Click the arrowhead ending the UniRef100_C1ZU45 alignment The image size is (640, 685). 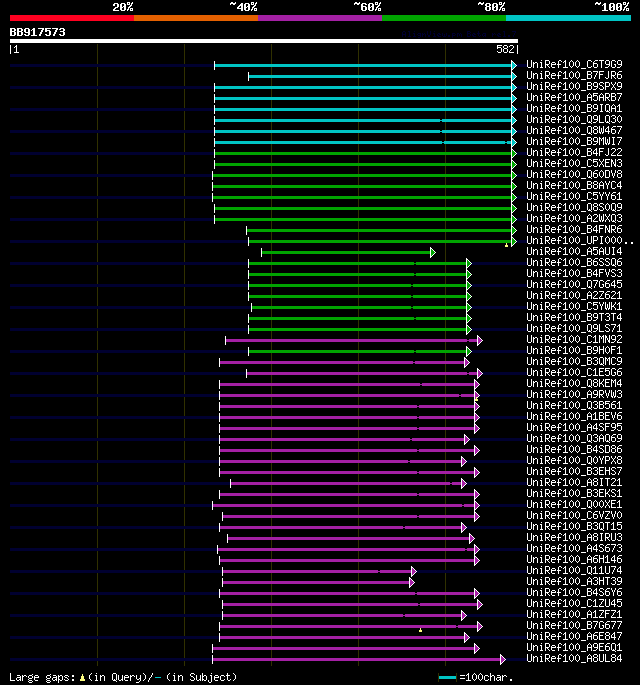coord(480,605)
